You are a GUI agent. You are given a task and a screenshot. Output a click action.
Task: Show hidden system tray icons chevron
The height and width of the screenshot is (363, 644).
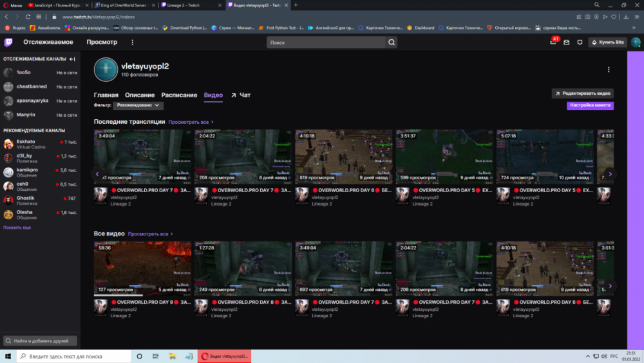[x=588, y=356]
